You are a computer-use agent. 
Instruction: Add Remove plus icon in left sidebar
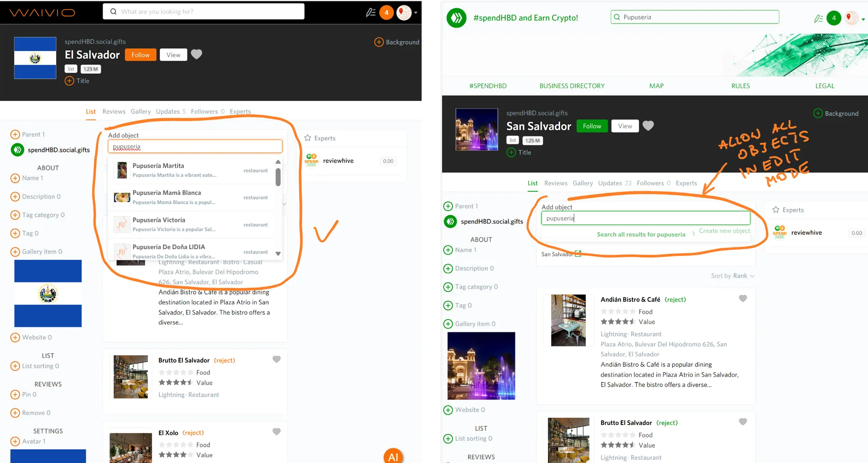coord(15,413)
